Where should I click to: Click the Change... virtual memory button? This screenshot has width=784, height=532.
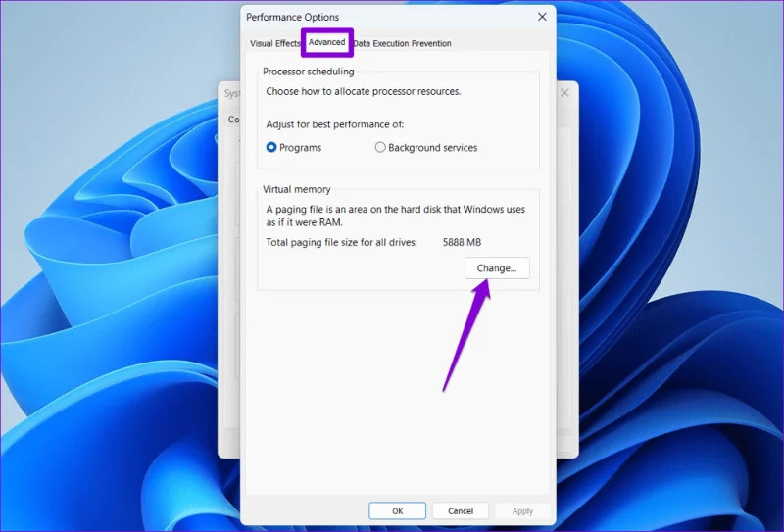click(497, 268)
